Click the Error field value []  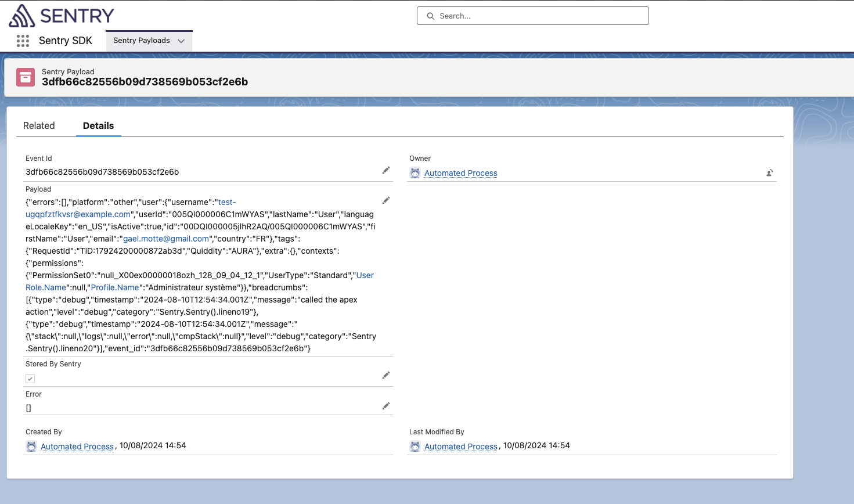28,408
